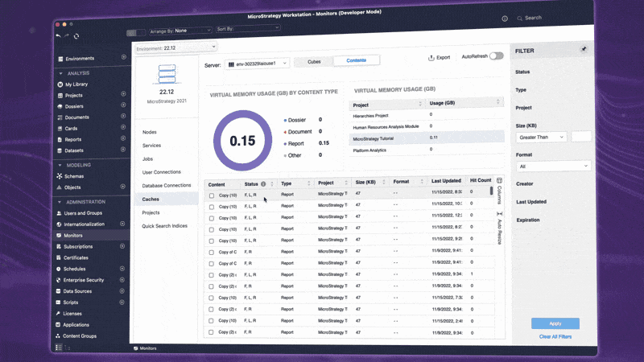The width and height of the screenshot is (644, 362).
Task: Check the first Copy (10) row checkbox
Action: pyautogui.click(x=212, y=195)
